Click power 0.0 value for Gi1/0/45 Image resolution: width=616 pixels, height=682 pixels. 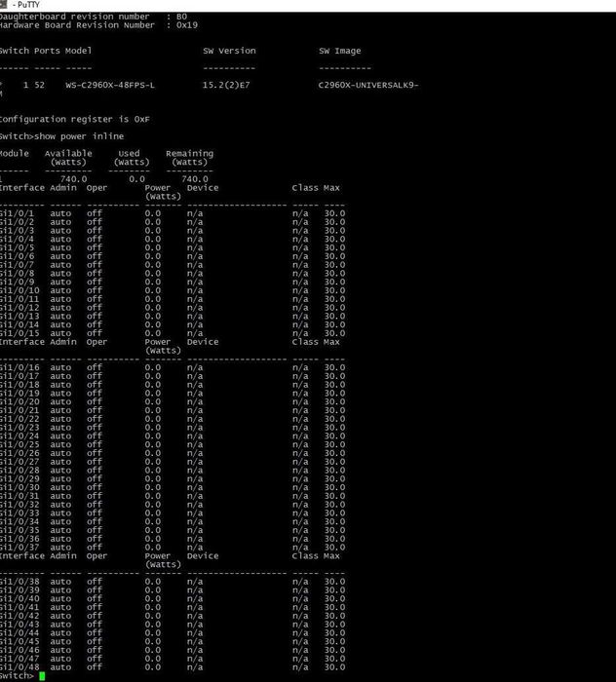click(153, 641)
